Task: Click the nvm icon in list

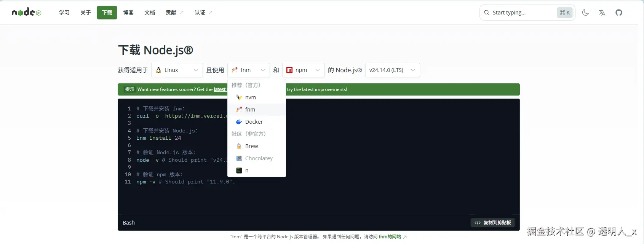Action: click(x=239, y=97)
